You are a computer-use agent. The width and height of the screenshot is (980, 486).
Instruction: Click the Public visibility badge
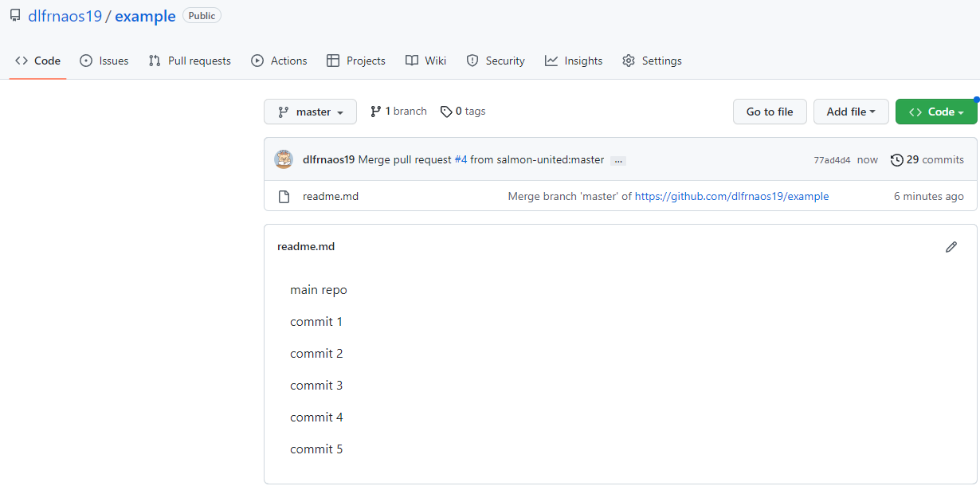(x=202, y=15)
